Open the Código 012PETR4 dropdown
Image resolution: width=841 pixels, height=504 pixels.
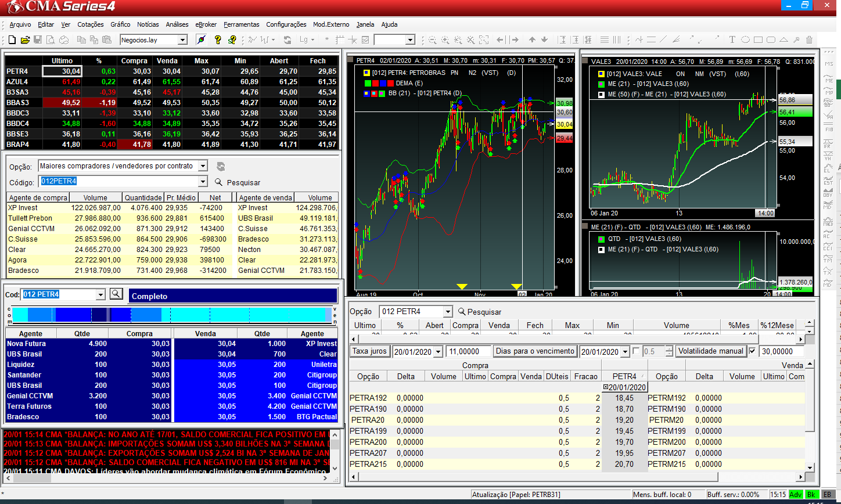click(x=202, y=182)
